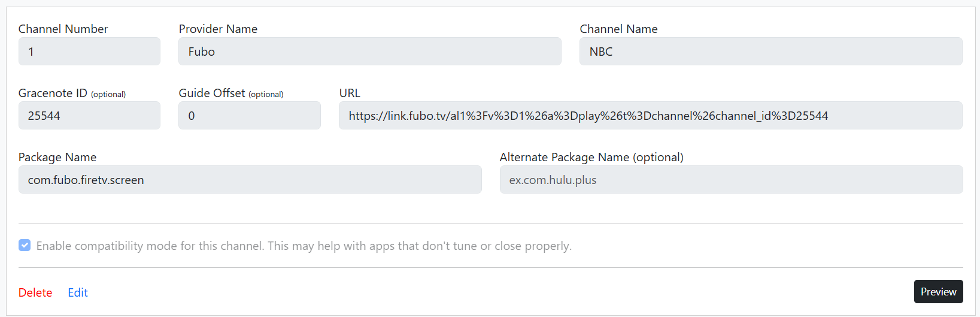Click the compatibility mode description text

(x=304, y=246)
